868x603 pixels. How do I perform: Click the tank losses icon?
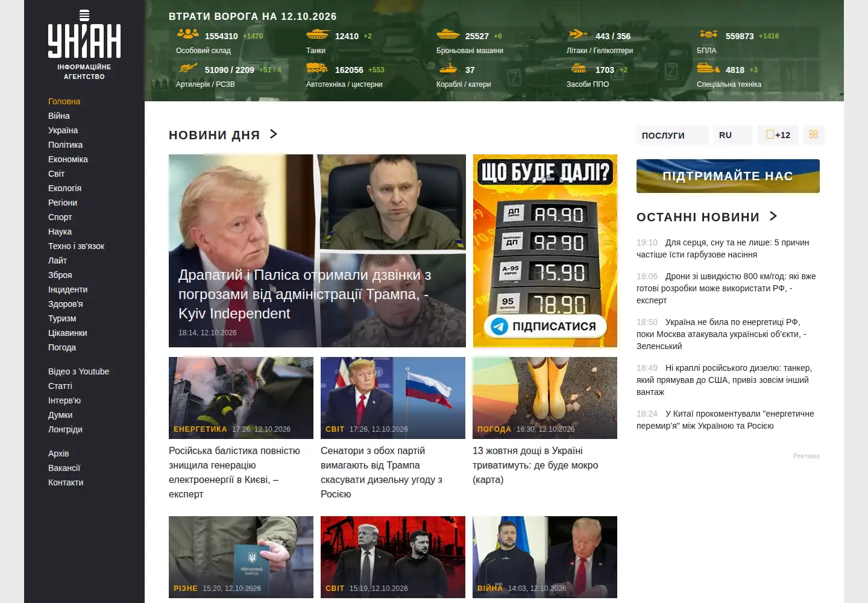point(318,34)
